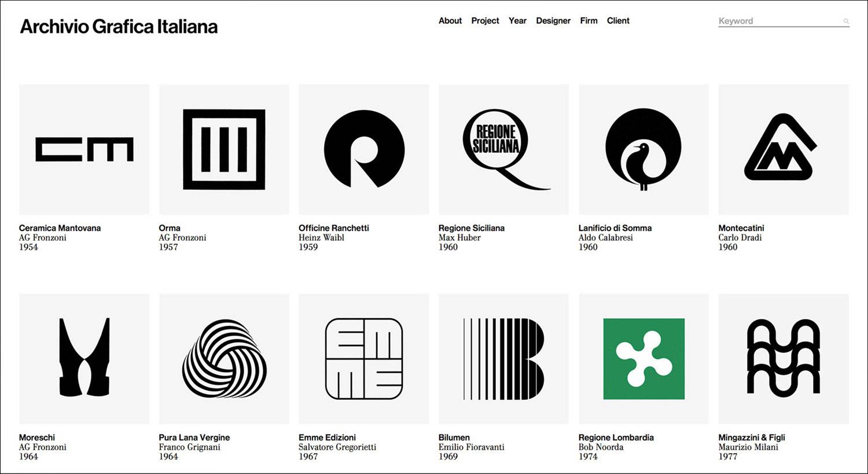
Task: Open the Montecatini triangle M logo
Action: [x=784, y=149]
